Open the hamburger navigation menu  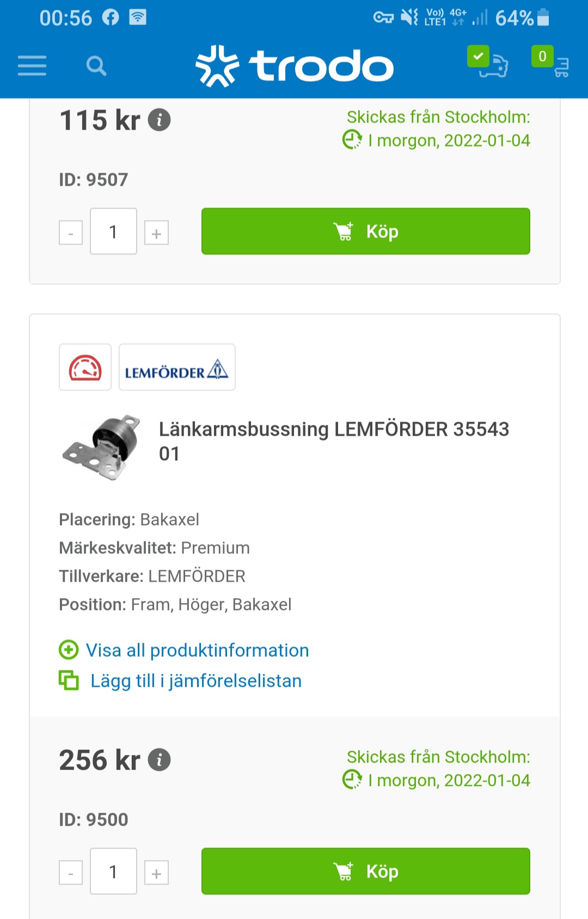32,65
